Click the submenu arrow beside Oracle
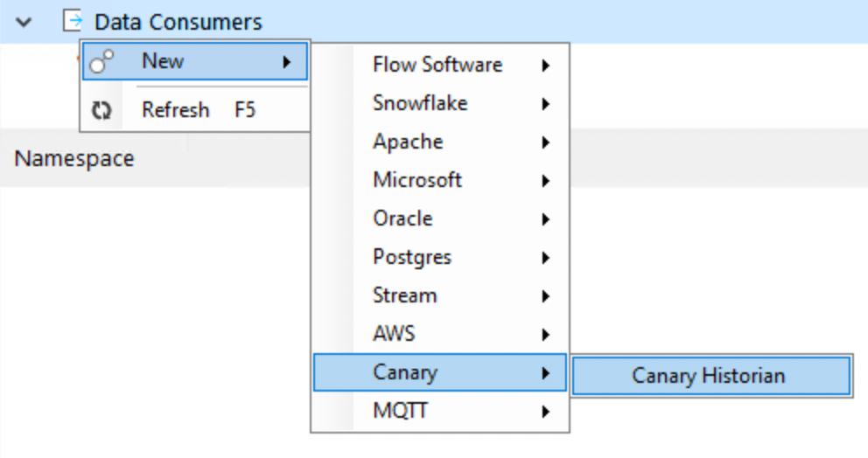The height and width of the screenshot is (458, 868). (x=546, y=219)
